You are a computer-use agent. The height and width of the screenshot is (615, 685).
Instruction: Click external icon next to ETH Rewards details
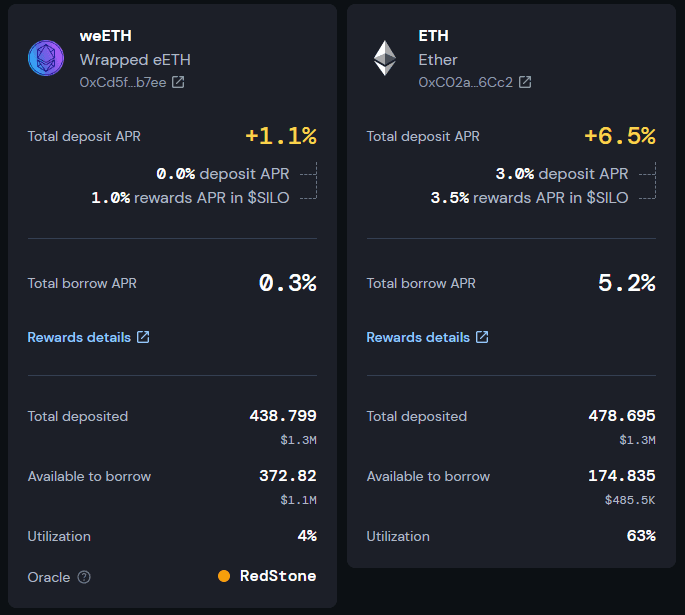pos(482,337)
